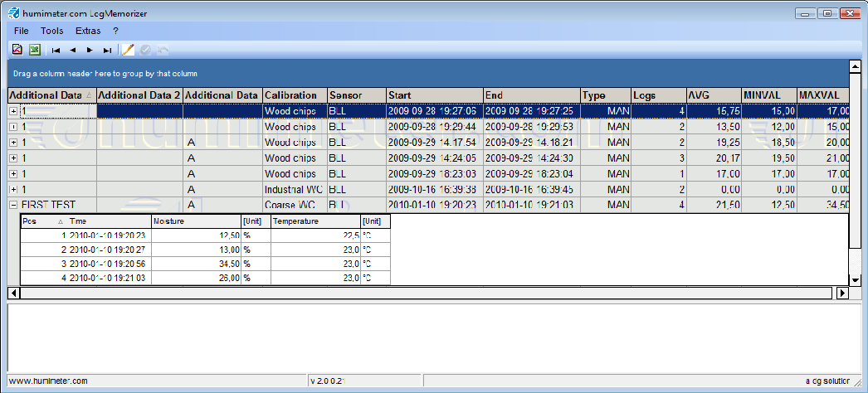This screenshot has height=393, width=868.
Task: Select the AVG cell showing 21,50
Action: (x=714, y=205)
